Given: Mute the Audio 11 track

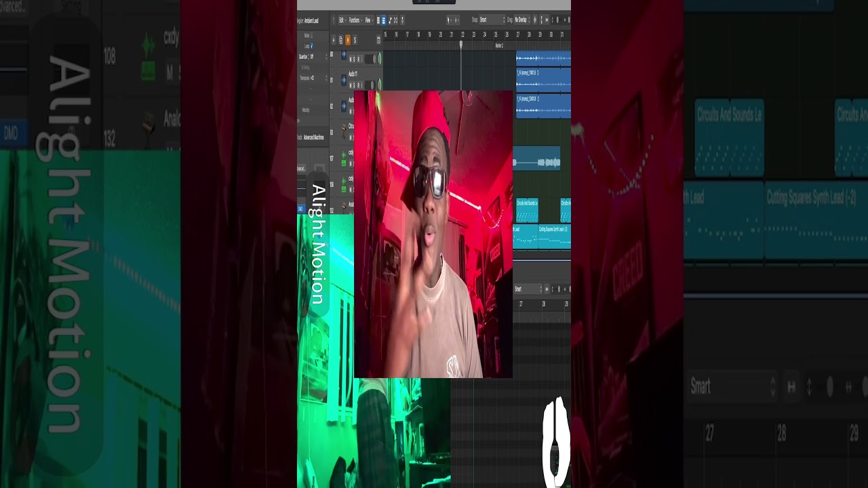Looking at the screenshot, I should click(351, 85).
